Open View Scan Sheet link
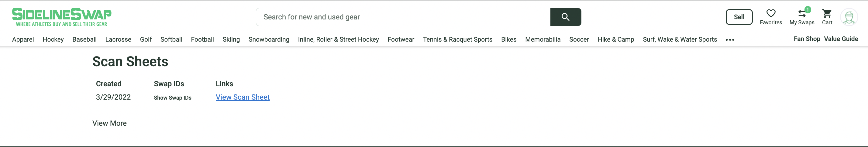Viewport: 868px width, 147px height. tap(243, 97)
